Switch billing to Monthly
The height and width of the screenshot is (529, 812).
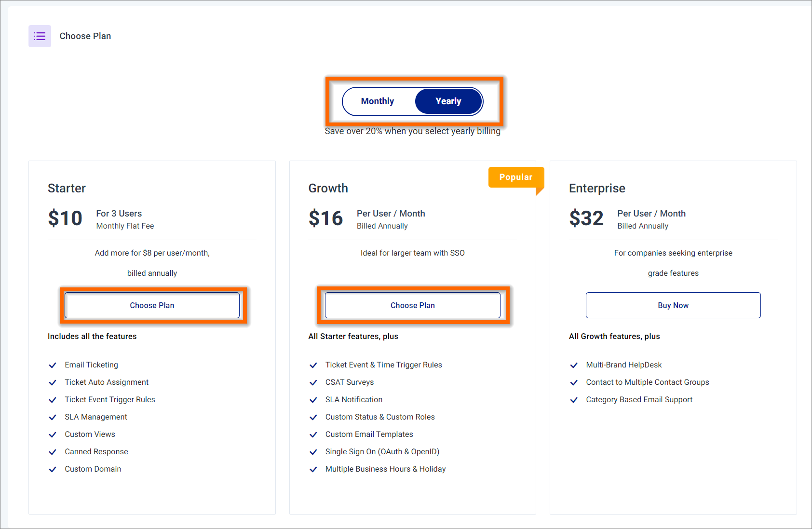[378, 101]
